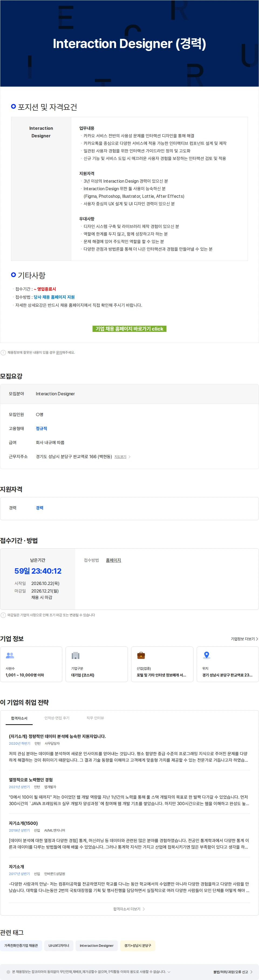The height and width of the screenshot is (980, 259).
Task: Click the green 기업 채용 홈페이지 바로가기 button
Action: 129,329
